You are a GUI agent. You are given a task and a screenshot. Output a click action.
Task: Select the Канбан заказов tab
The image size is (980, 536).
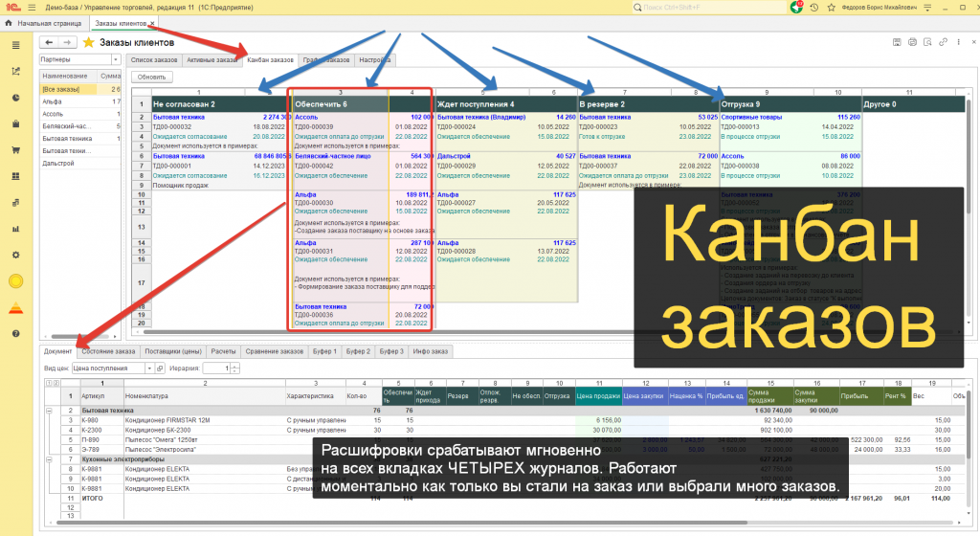(270, 60)
